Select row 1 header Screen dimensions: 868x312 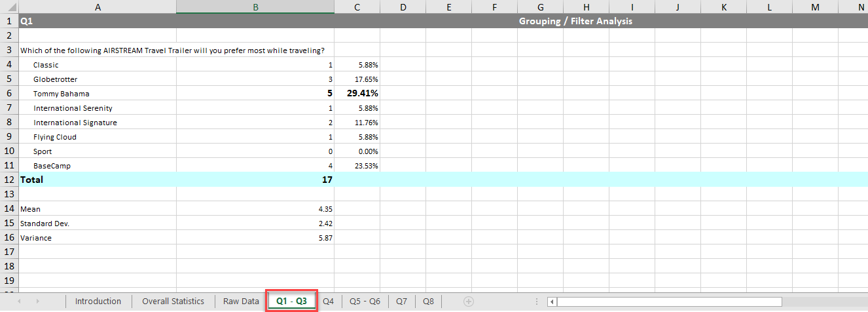tap(9, 21)
